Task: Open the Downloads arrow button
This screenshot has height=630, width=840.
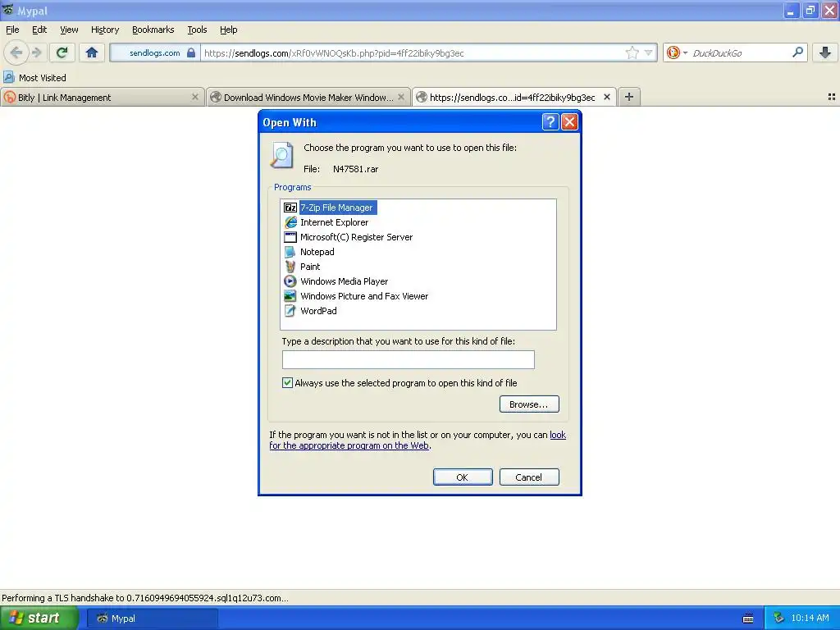Action: [825, 52]
